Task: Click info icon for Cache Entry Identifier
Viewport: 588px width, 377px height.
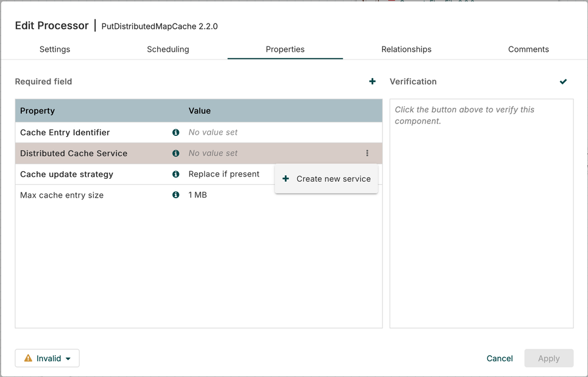Action: 175,132
